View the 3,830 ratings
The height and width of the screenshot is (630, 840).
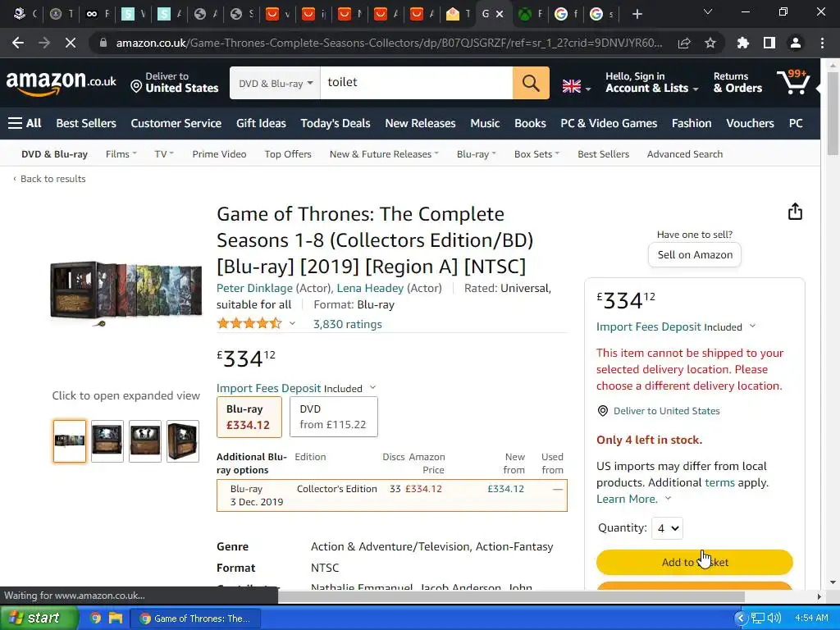(x=347, y=324)
